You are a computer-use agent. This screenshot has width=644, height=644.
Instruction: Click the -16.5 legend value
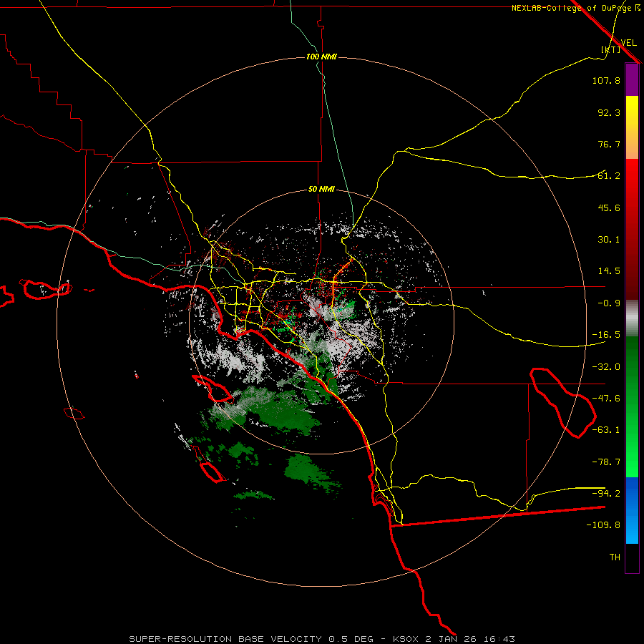pos(606,335)
